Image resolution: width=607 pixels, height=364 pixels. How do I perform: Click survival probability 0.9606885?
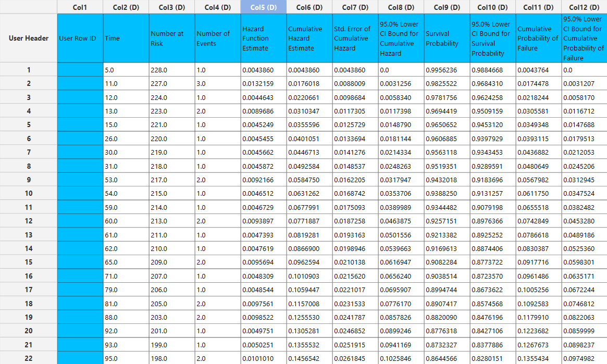pos(447,139)
